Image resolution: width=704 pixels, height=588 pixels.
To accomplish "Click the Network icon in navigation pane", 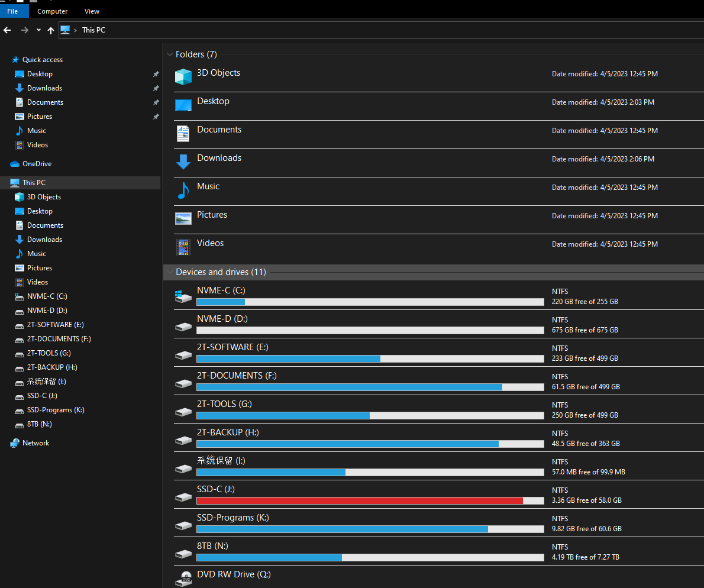I will (x=15, y=443).
